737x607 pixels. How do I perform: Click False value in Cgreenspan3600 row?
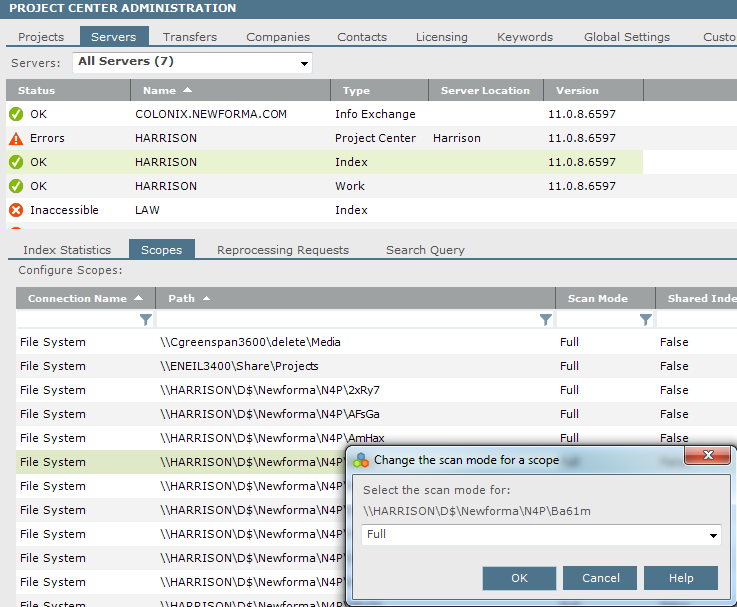click(x=674, y=342)
